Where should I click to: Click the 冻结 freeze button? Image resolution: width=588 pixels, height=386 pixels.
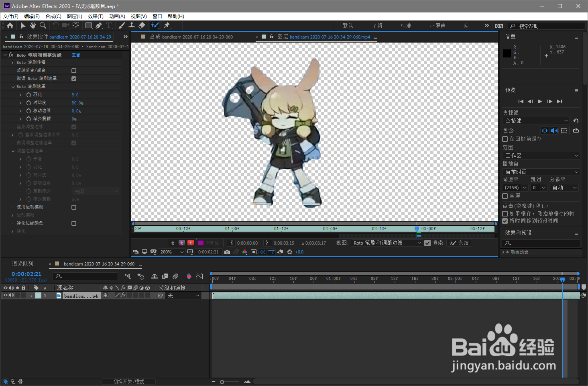tap(459, 243)
